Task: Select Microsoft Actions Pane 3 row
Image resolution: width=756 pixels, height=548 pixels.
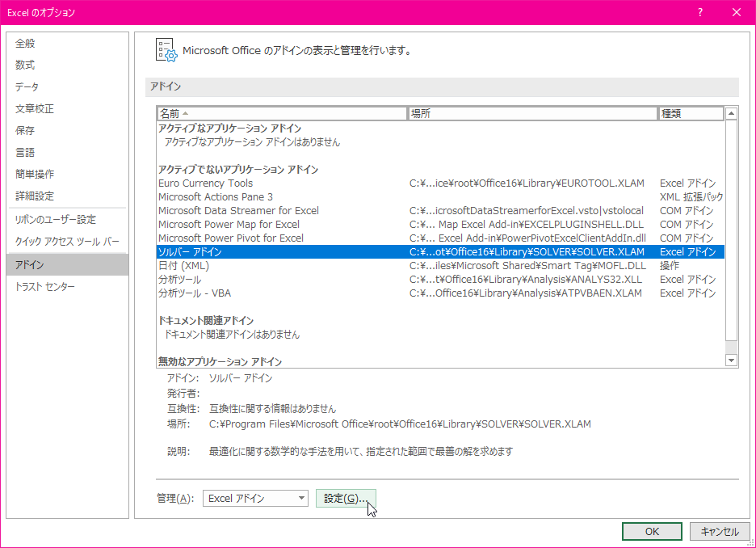Action: point(440,197)
